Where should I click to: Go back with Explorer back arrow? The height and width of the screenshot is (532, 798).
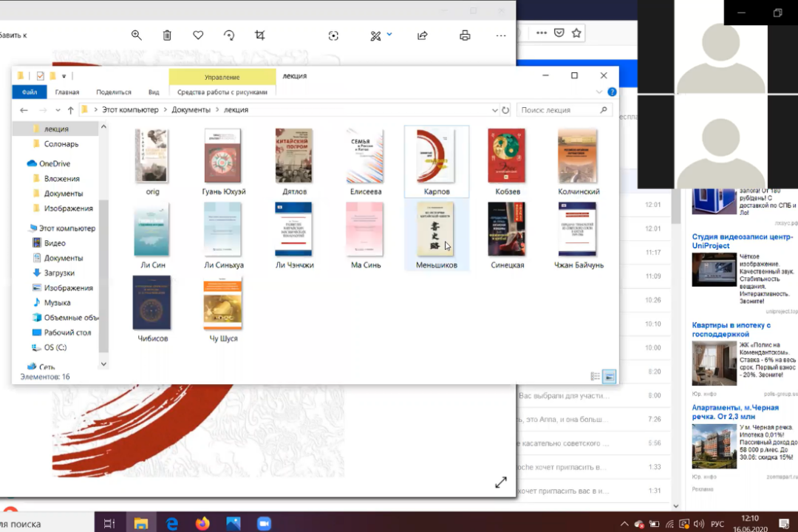24,110
